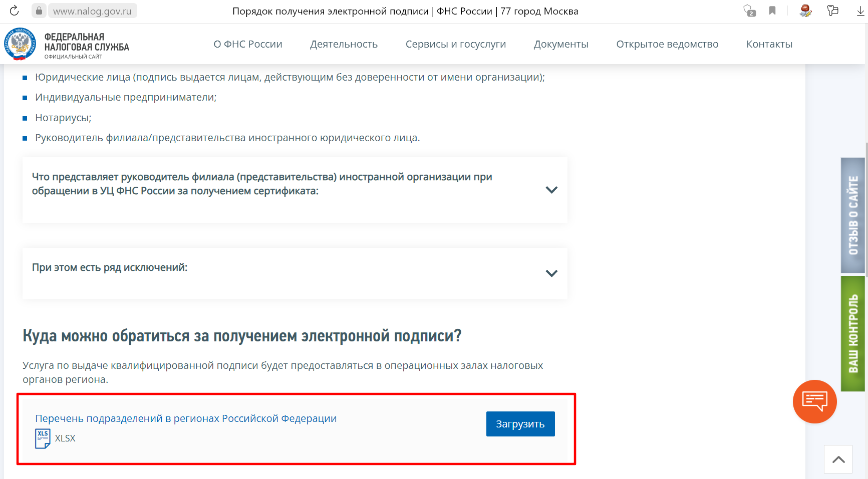Image resolution: width=868 pixels, height=479 pixels.
Task: Bookmark this page with the bookmark icon
Action: click(x=772, y=11)
